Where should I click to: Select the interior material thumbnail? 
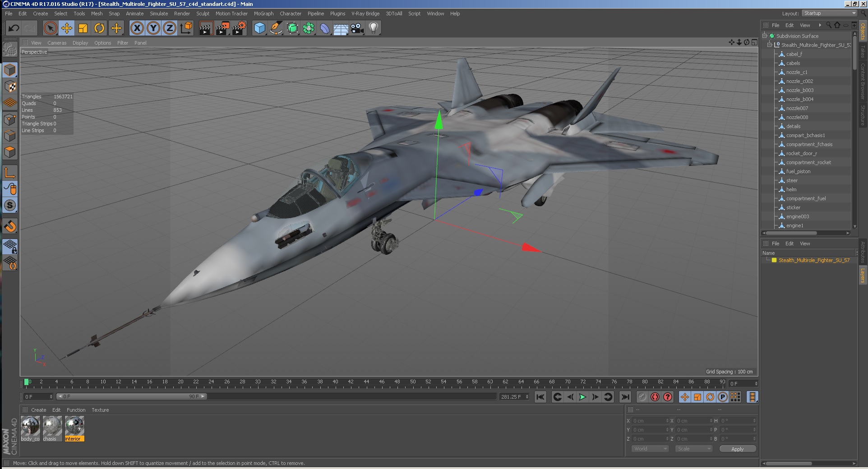74,428
